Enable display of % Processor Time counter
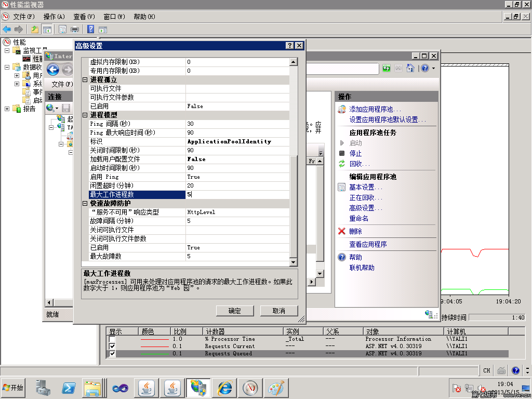The image size is (532, 399). point(112,339)
